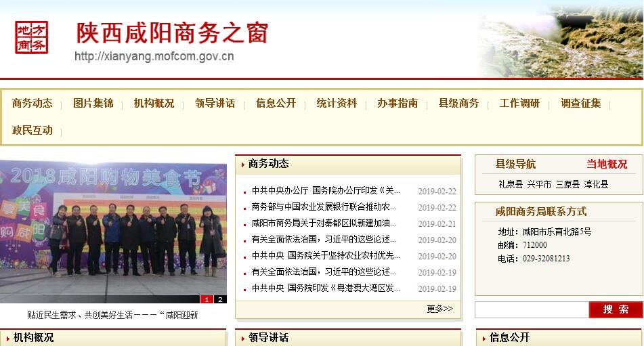The width and height of the screenshot is (644, 346).
Task: Click the phone number 029-32081213
Action: tap(546, 259)
